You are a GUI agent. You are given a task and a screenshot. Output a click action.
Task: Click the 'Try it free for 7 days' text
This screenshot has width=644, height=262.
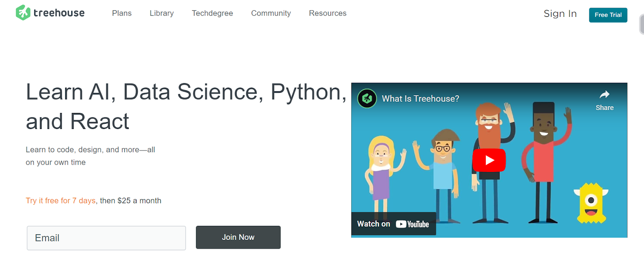(61, 201)
